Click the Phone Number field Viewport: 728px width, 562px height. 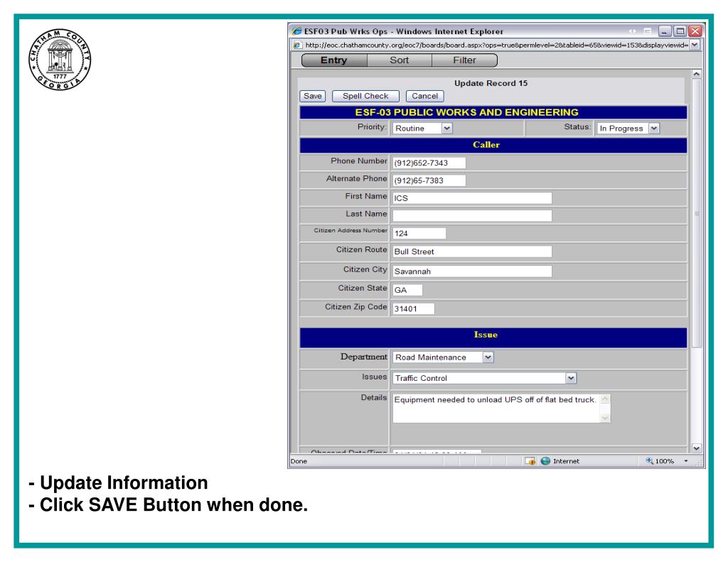pos(429,163)
